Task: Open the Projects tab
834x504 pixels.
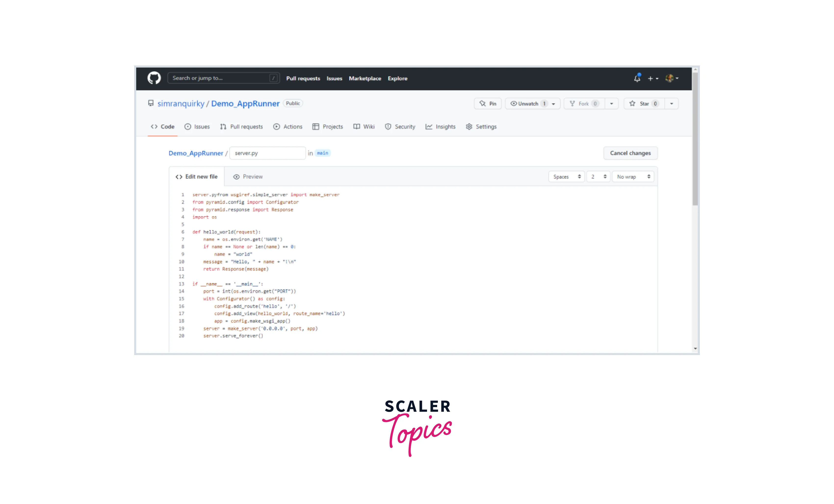Action: (x=327, y=126)
